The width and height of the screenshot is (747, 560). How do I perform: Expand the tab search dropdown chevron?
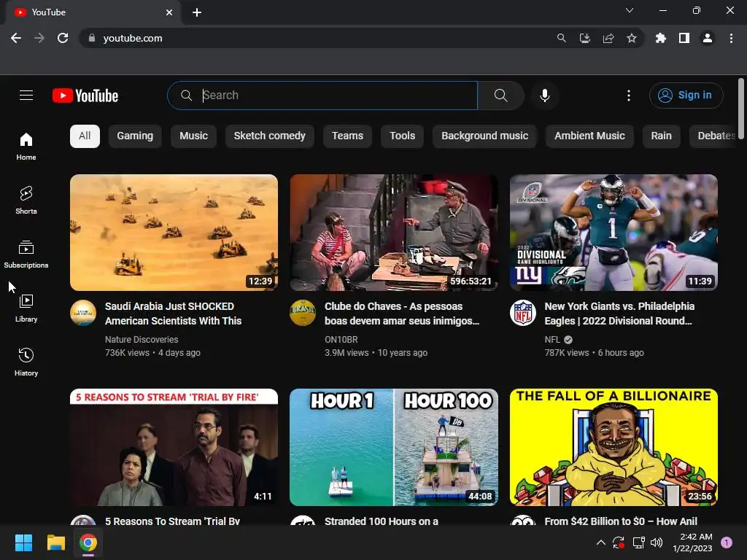click(x=630, y=10)
